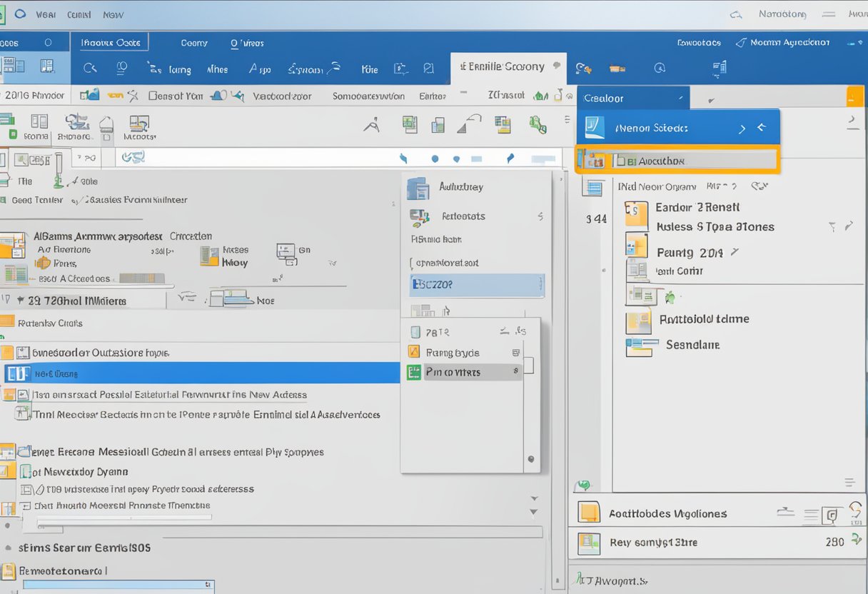Image resolution: width=868 pixels, height=594 pixels.
Task: Click the scroll-down arrow below the message list
Action: (x=533, y=512)
